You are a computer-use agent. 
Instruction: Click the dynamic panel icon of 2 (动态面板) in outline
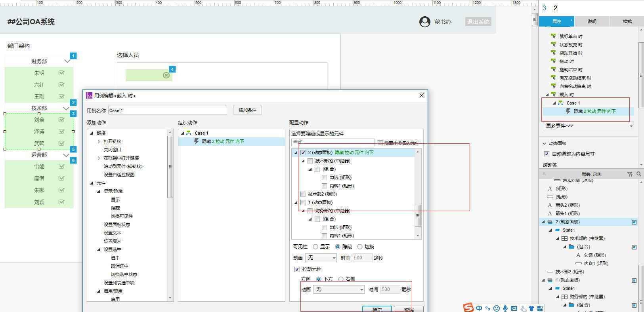click(550, 222)
